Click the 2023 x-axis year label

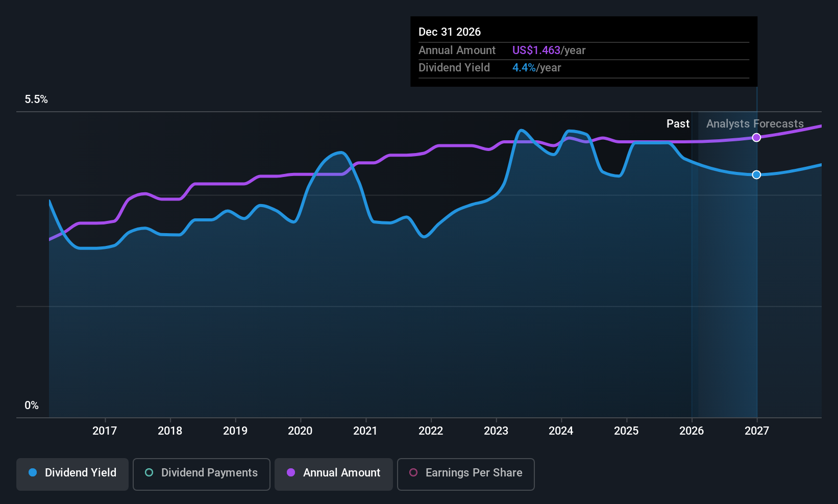point(496,431)
